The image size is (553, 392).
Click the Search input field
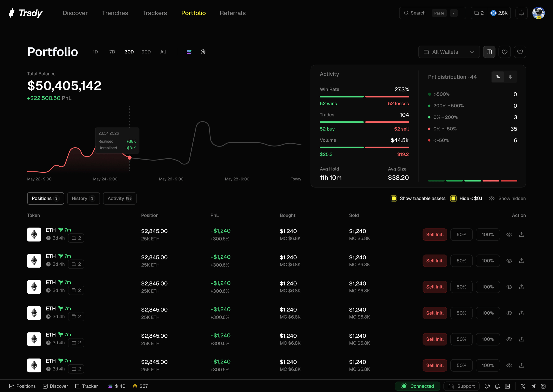(x=432, y=13)
